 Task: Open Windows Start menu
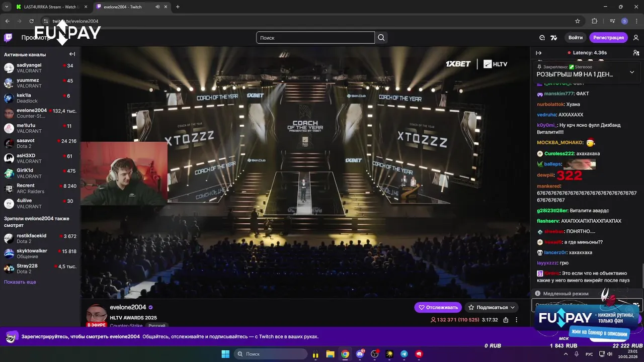[x=225, y=354]
